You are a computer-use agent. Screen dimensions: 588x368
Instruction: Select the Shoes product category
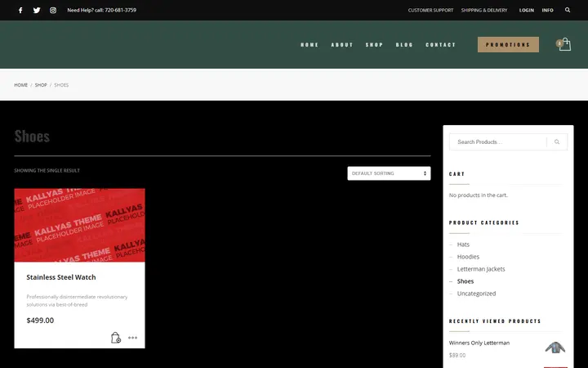tap(465, 281)
